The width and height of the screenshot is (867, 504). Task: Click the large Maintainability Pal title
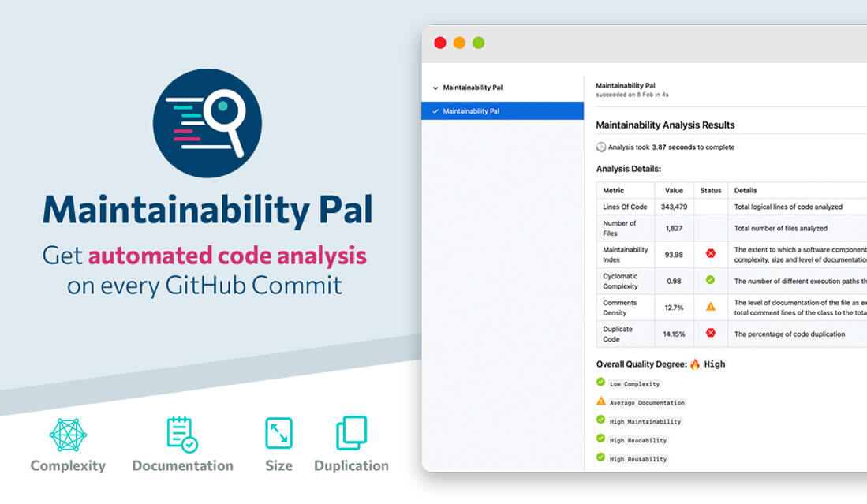coord(207,210)
